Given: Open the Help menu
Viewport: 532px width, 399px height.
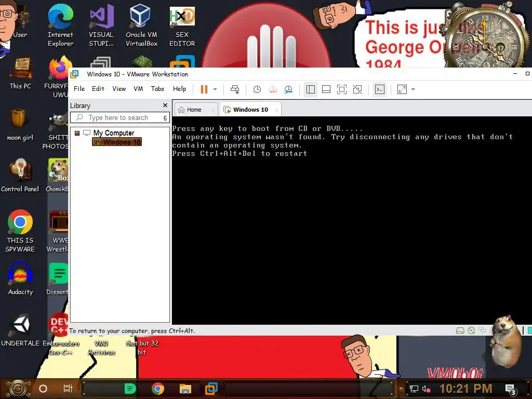Looking at the screenshot, I should 179,88.
